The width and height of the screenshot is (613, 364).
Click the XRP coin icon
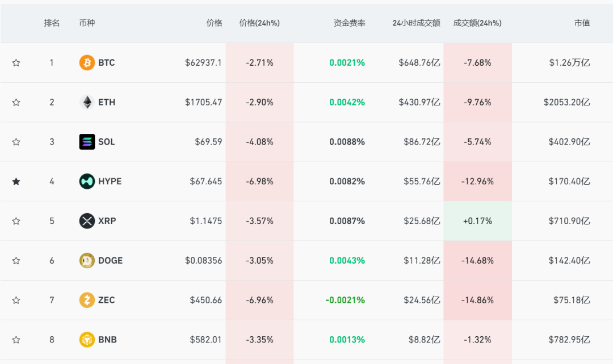[x=87, y=221]
